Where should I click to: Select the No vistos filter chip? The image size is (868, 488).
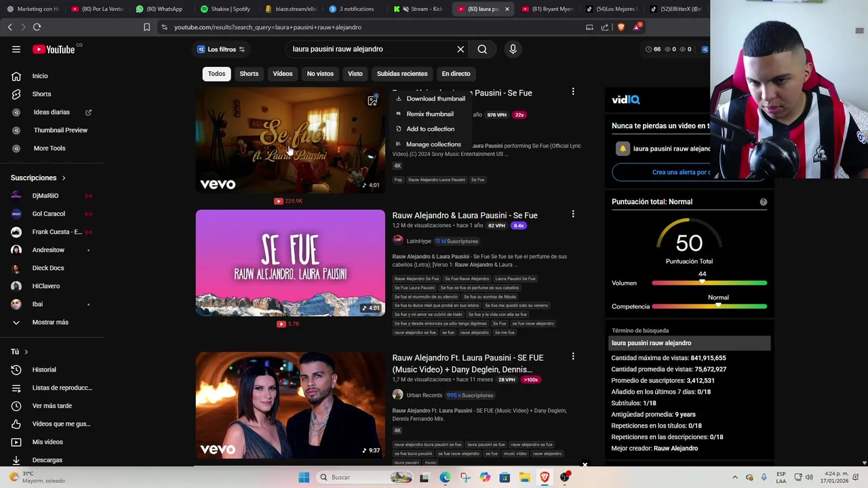(320, 74)
